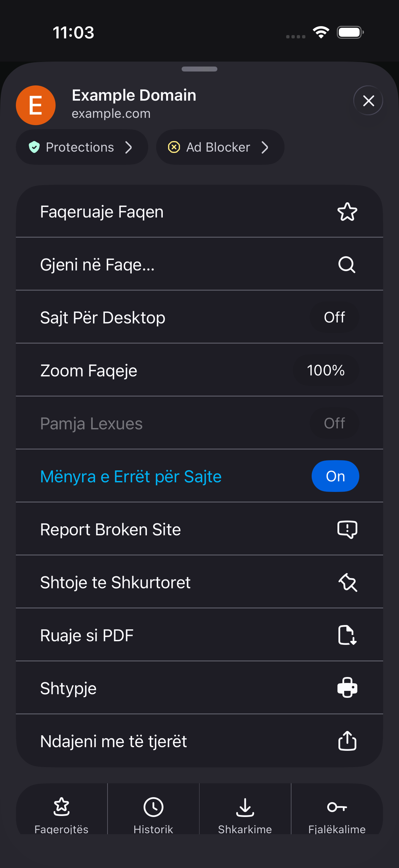The height and width of the screenshot is (868, 399).
Task: Tap the Report Broken Site speech bubble icon
Action: click(347, 529)
